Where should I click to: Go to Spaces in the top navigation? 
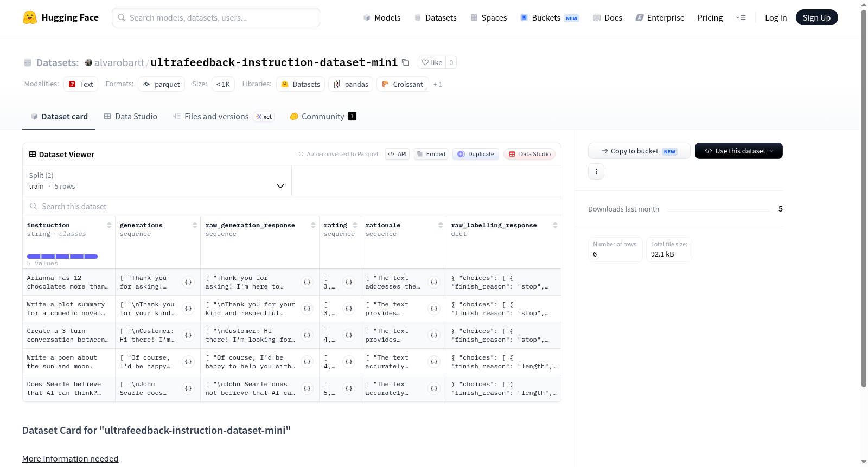(488, 17)
